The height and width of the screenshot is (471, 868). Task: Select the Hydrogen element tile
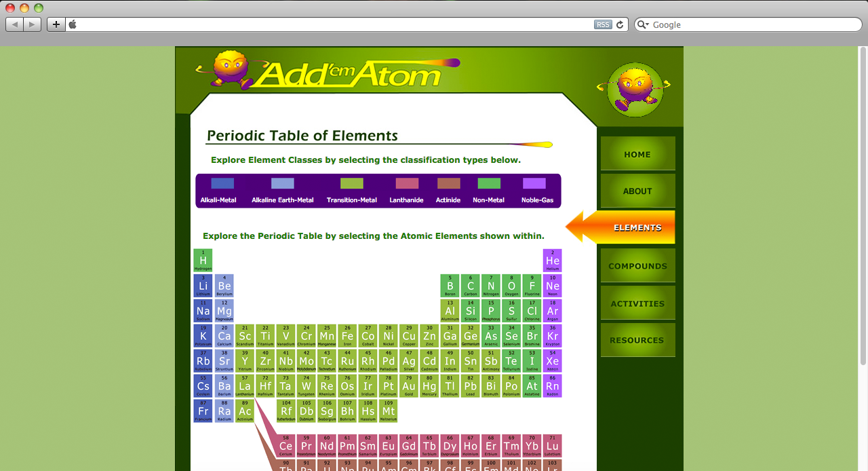[x=203, y=261]
